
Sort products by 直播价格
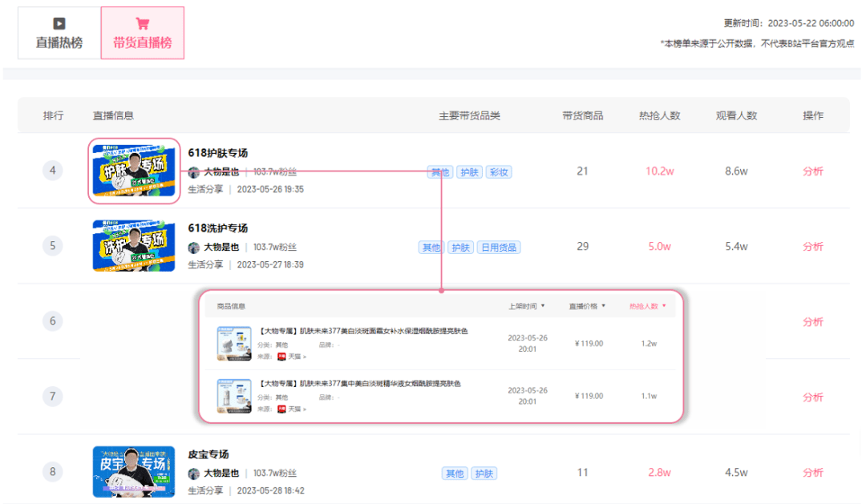tap(587, 306)
